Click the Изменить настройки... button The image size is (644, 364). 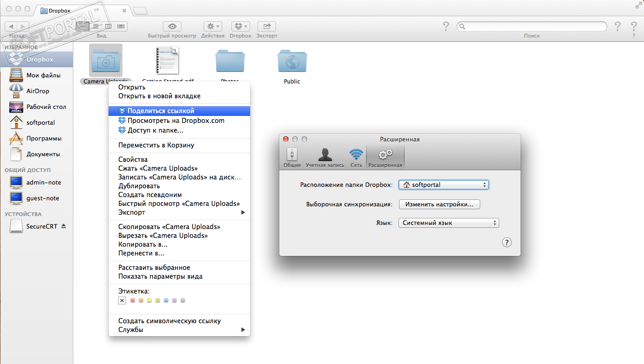coord(439,204)
